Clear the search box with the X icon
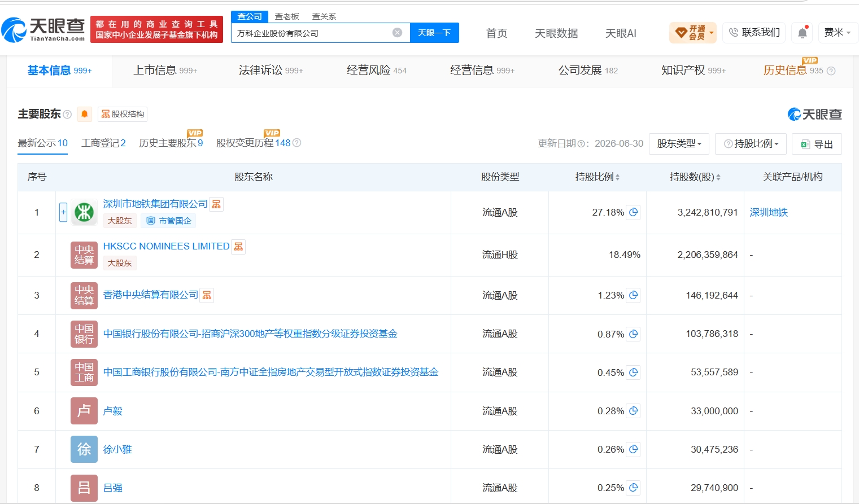The image size is (859, 504). (398, 33)
